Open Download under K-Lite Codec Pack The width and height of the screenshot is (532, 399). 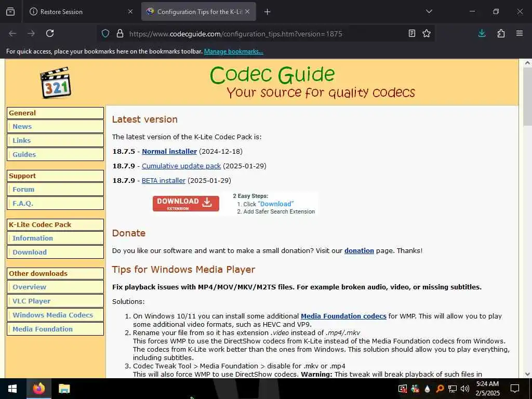(30, 252)
